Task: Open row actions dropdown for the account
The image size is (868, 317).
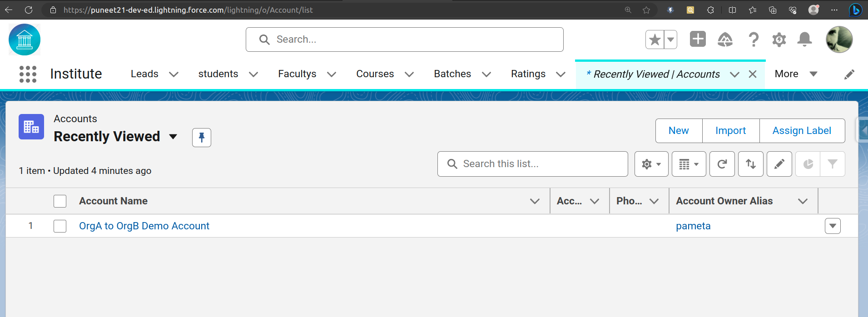Action: pyautogui.click(x=832, y=226)
